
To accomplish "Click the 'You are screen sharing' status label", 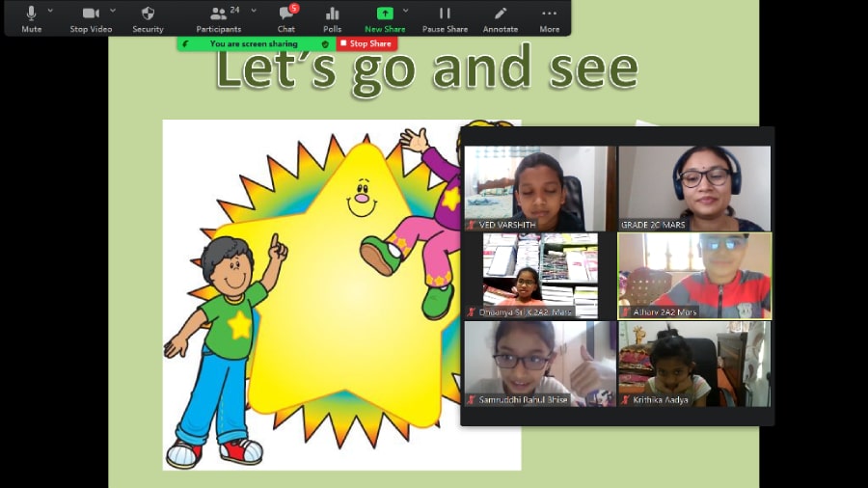I will [254, 43].
